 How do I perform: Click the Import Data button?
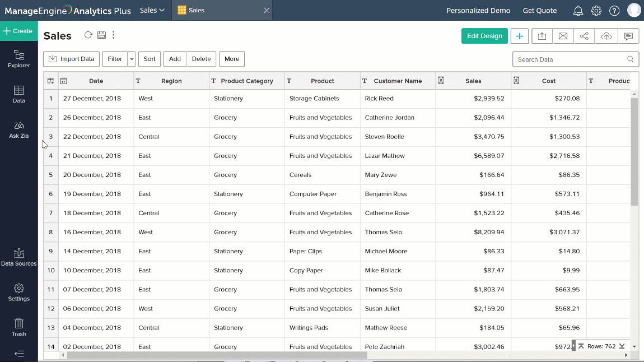coord(71,59)
